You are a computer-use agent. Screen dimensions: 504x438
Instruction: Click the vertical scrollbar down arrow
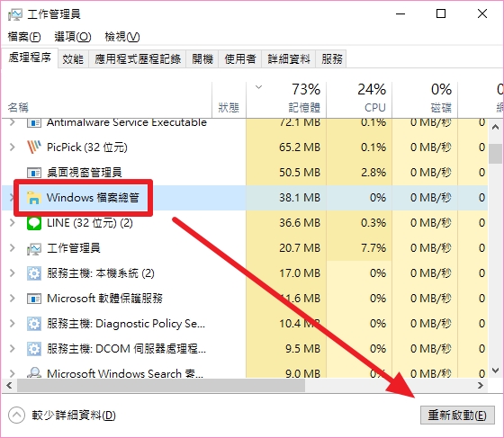point(495,371)
